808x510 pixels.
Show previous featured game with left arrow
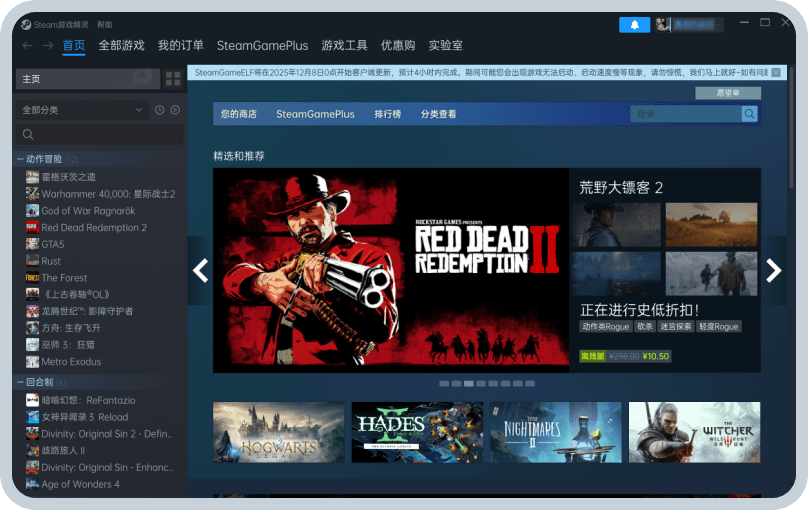[x=201, y=270]
